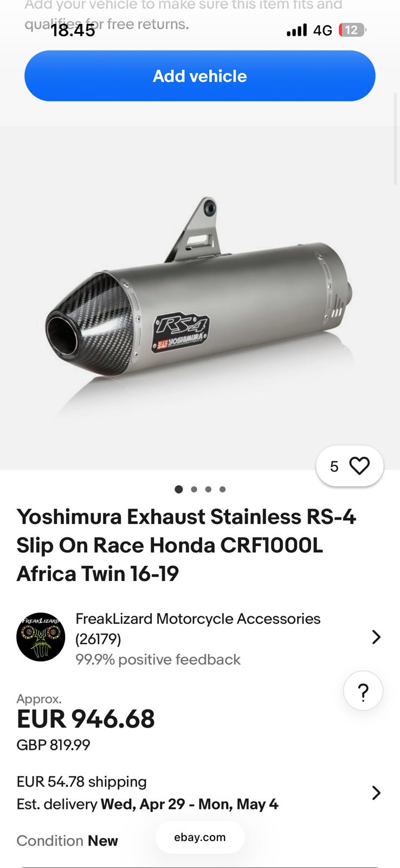This screenshot has height=868, width=400.
Task: Check the battery indicator in status bar
Action: (352, 30)
